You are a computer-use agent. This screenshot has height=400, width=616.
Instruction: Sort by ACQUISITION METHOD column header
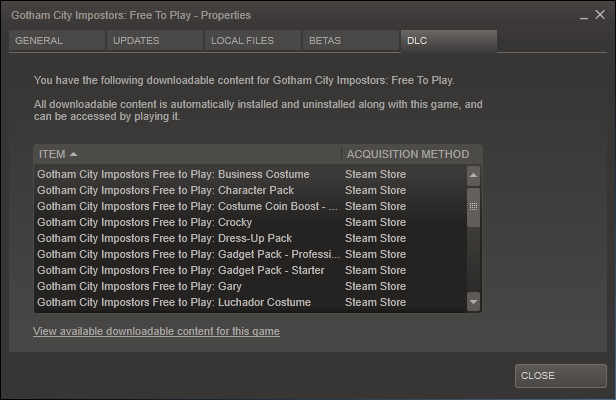point(411,154)
